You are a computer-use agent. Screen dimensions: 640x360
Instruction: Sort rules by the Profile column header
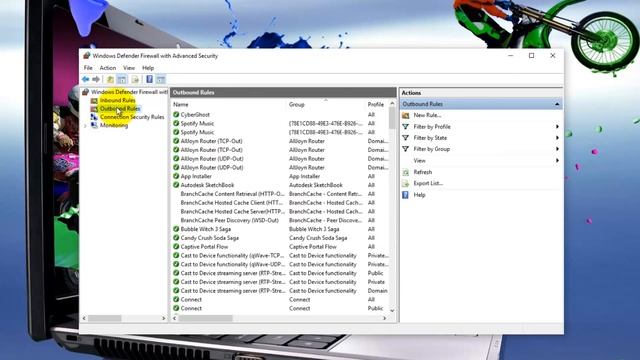377,105
